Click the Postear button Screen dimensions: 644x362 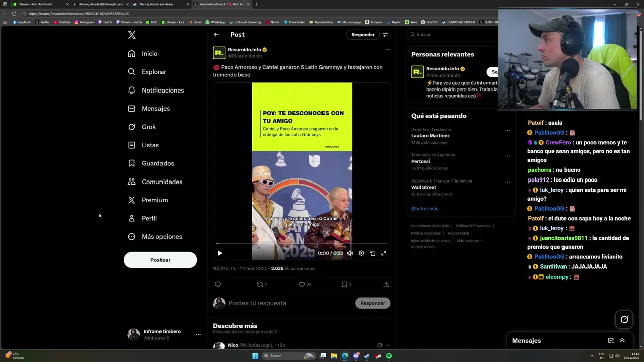(x=160, y=260)
